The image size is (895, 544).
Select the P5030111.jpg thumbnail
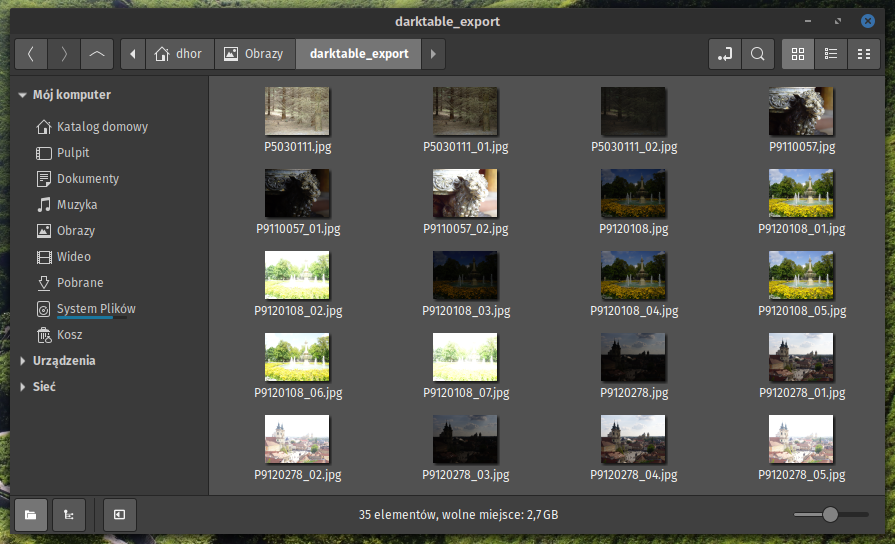(x=297, y=111)
